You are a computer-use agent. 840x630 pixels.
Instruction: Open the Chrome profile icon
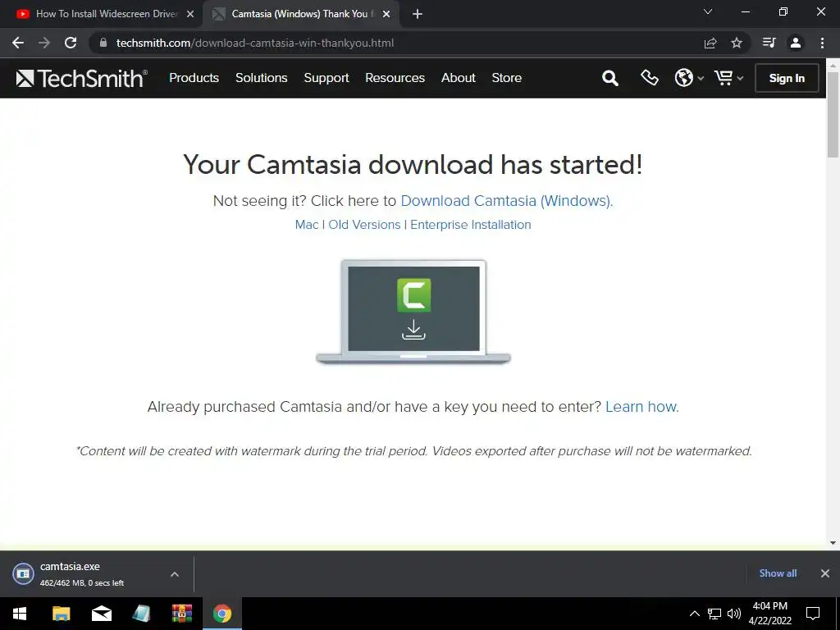[796, 43]
